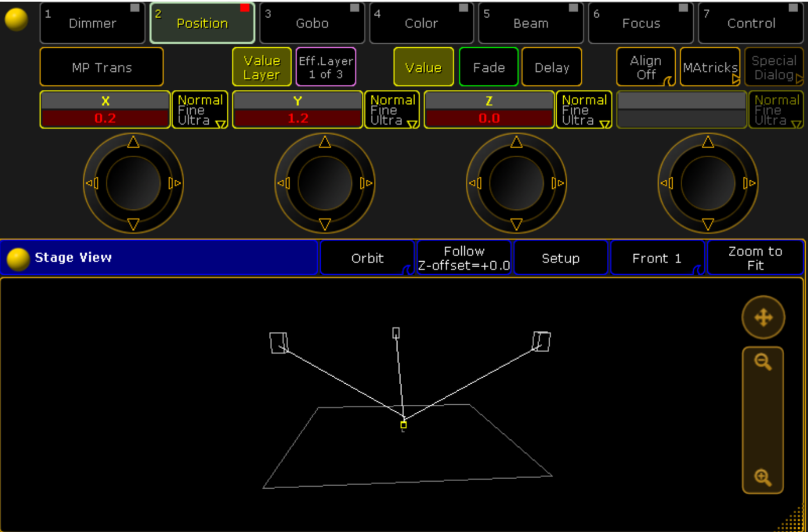Click left arrow on X encoder dial
Image resolution: width=808 pixels, height=532 pixels.
click(92, 183)
